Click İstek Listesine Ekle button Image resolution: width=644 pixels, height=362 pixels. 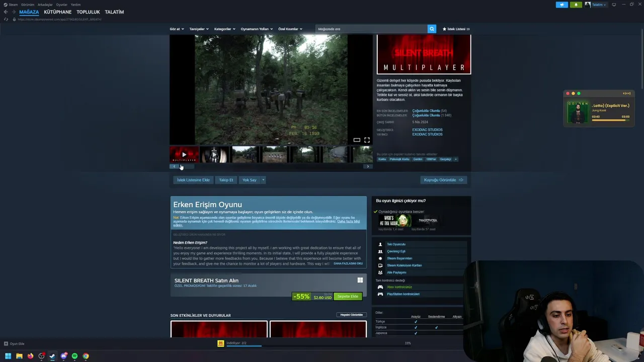pyautogui.click(x=193, y=180)
